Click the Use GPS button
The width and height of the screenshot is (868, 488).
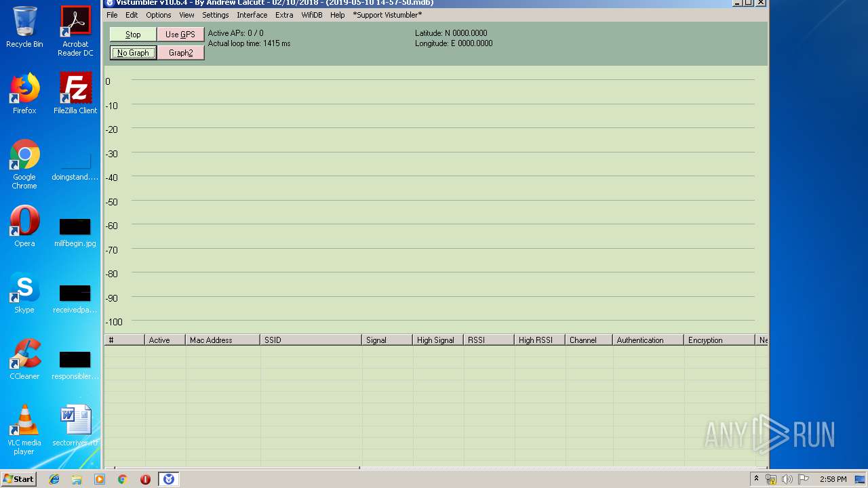(x=180, y=35)
